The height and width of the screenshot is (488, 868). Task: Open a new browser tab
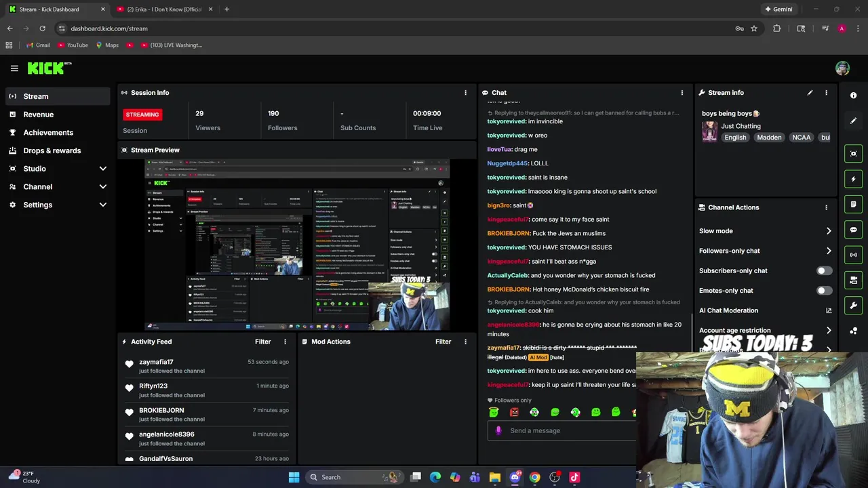(226, 9)
